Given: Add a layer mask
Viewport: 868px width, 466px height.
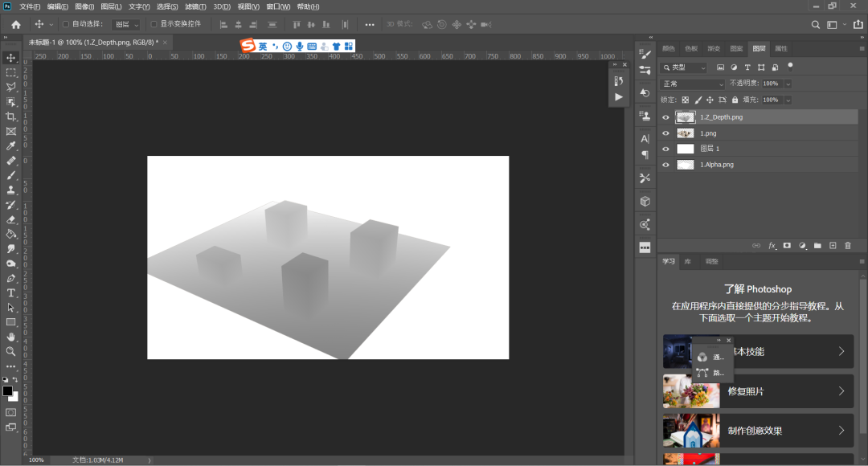Looking at the screenshot, I should tap(787, 246).
